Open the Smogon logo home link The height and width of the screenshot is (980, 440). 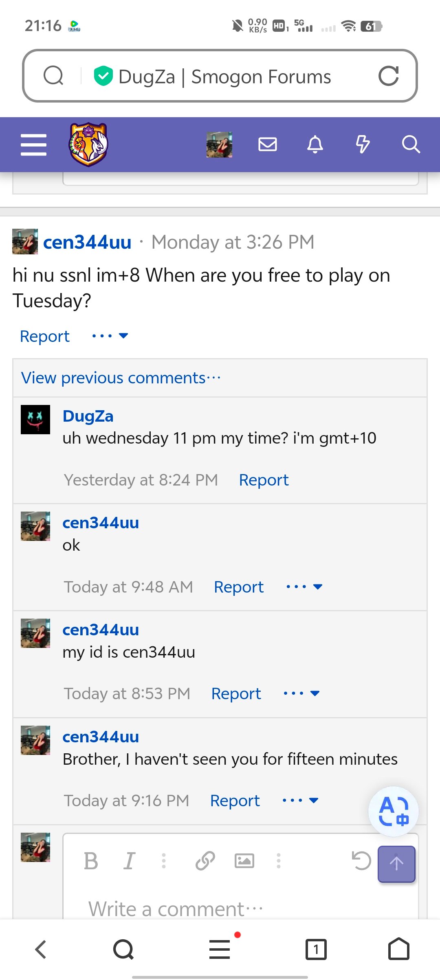click(88, 144)
